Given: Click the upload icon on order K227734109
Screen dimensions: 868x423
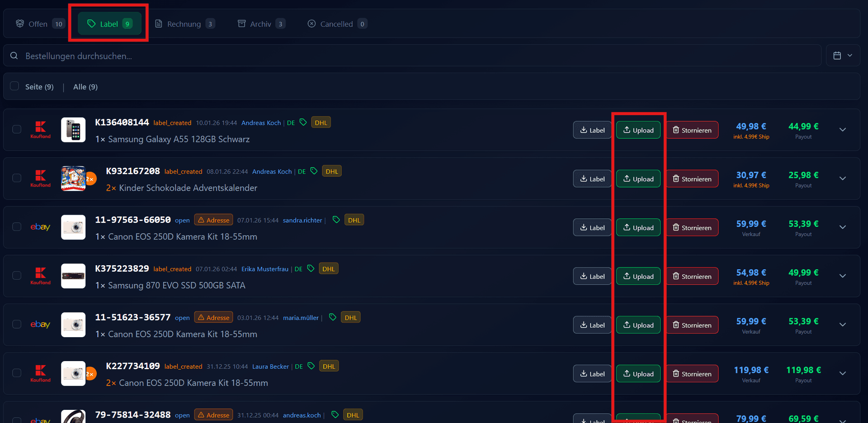Looking at the screenshot, I should pyautogui.click(x=627, y=374).
